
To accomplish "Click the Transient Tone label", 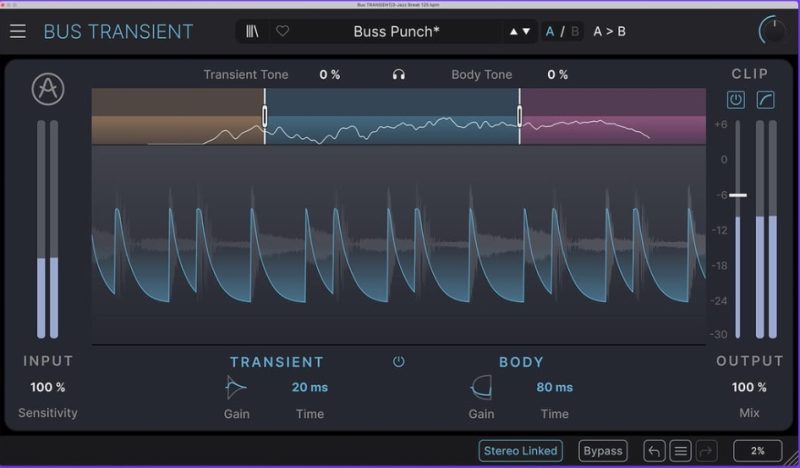I will tap(246, 75).
